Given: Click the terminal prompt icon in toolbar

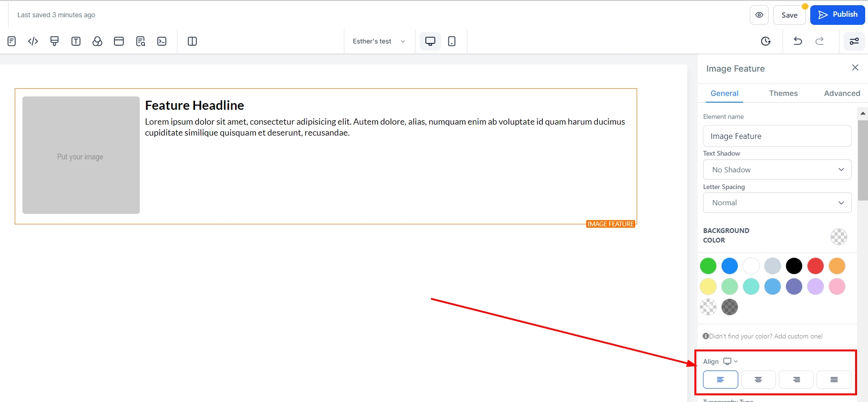Looking at the screenshot, I should pyautogui.click(x=162, y=42).
